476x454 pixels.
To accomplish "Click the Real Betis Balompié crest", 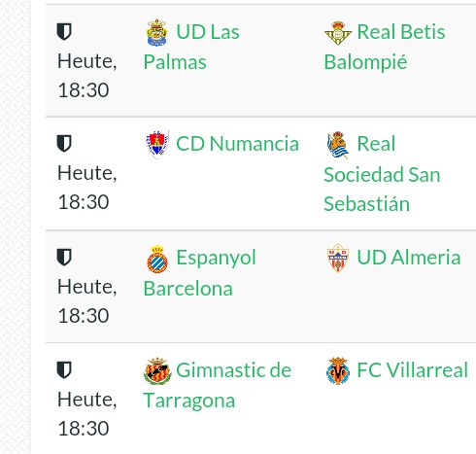I will (x=338, y=33).
